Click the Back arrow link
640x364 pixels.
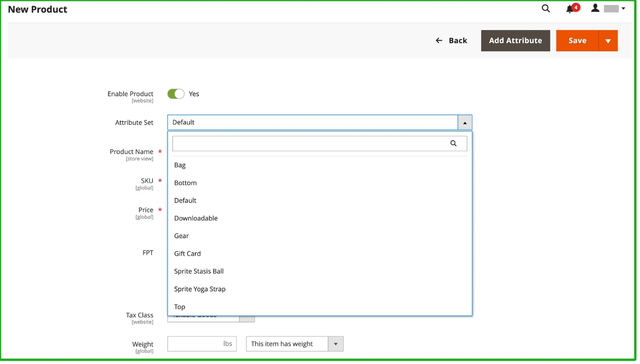point(451,41)
